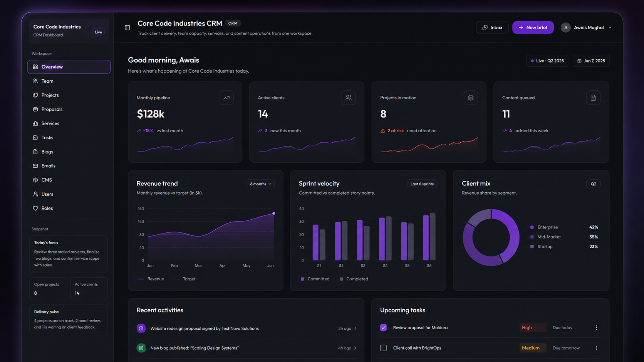Click the June revenue data point
The width and height of the screenshot is (644, 362).
click(274, 213)
